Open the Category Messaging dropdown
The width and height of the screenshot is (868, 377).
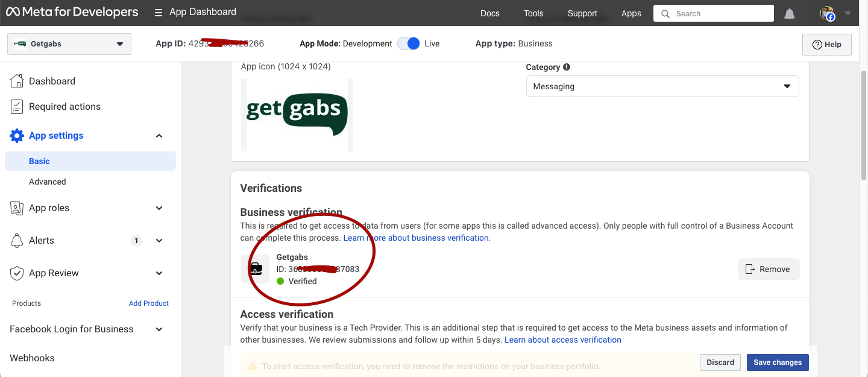tap(662, 86)
